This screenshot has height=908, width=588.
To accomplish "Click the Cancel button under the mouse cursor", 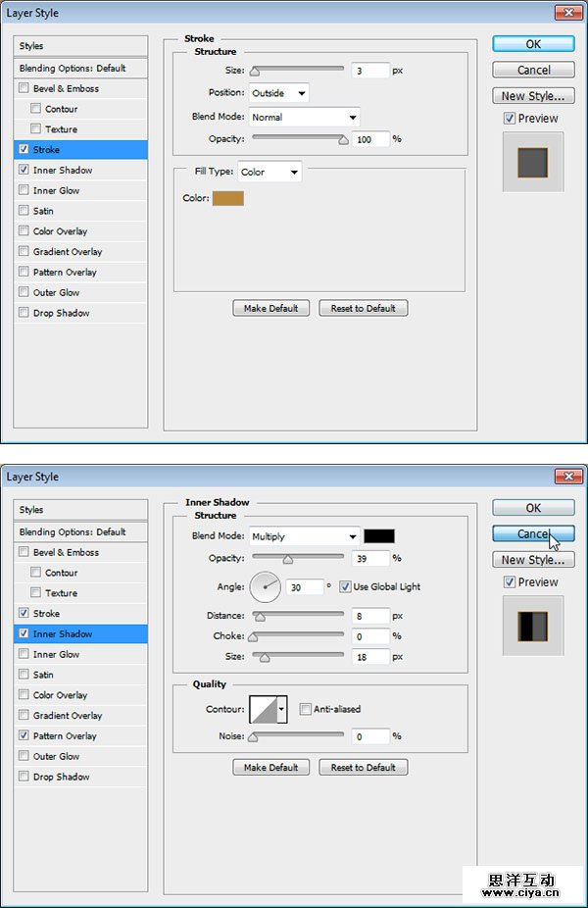I will point(533,534).
